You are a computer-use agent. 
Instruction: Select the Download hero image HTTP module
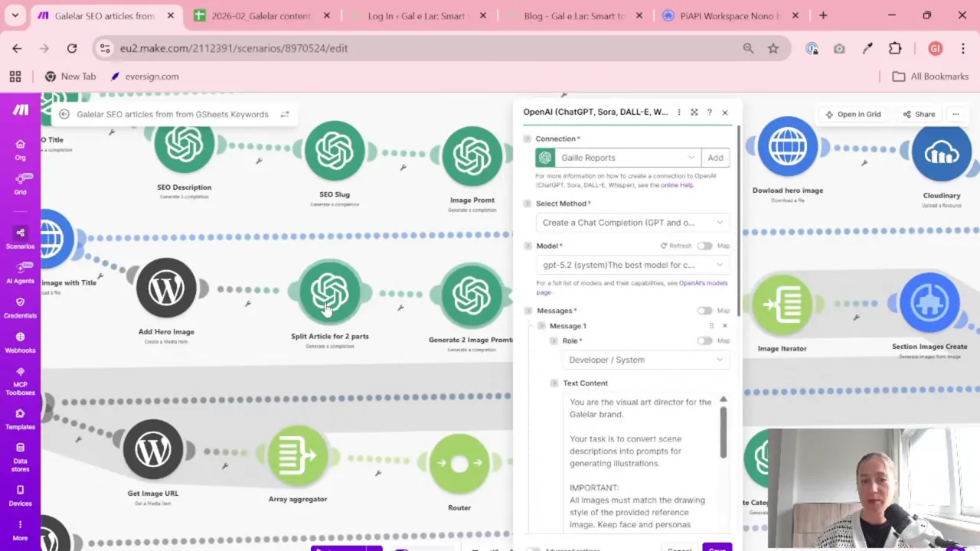[x=788, y=146]
